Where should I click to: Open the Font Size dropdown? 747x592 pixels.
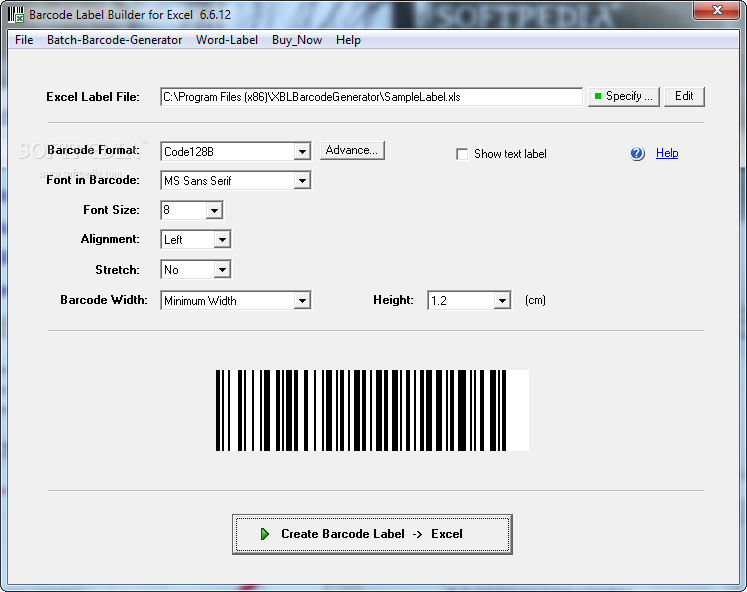[x=214, y=210]
